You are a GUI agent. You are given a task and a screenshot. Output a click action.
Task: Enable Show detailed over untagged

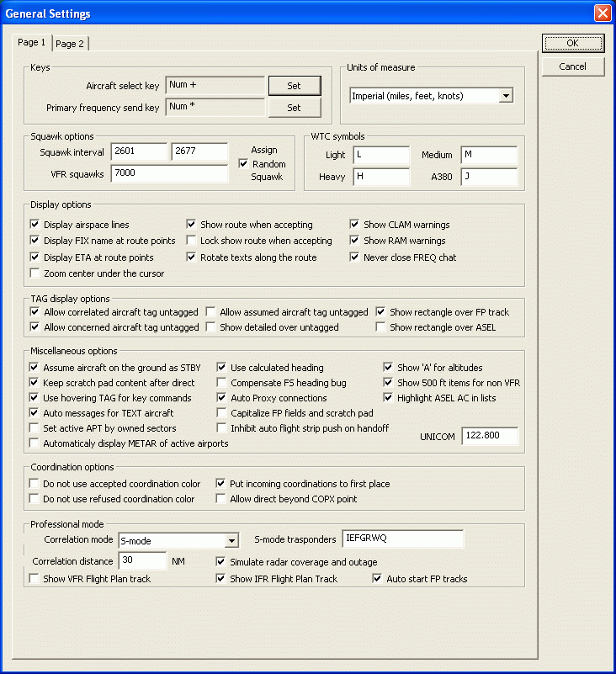210,326
